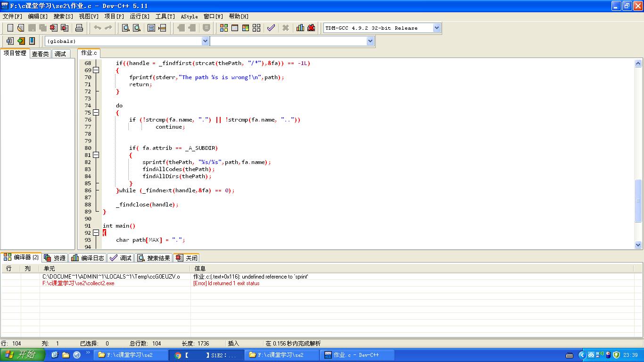644x362 pixels.
Task: Click the Redo arrow toolbar icon
Action: click(108, 28)
